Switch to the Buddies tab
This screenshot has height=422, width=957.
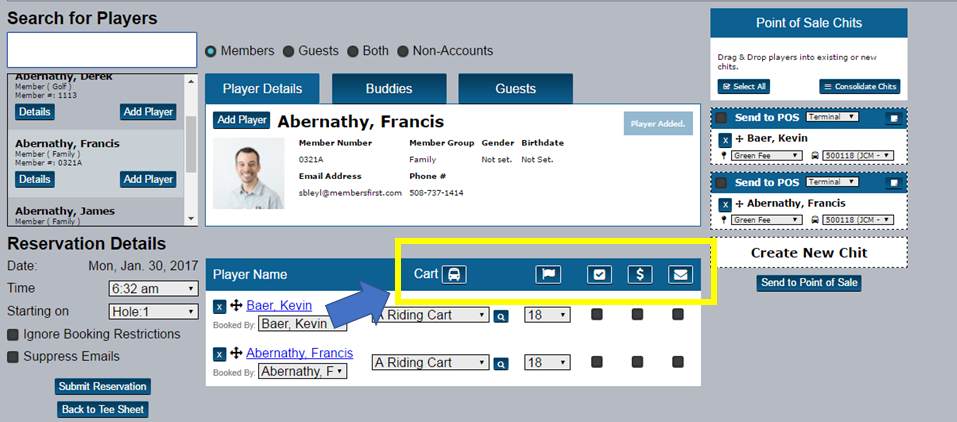point(389,89)
